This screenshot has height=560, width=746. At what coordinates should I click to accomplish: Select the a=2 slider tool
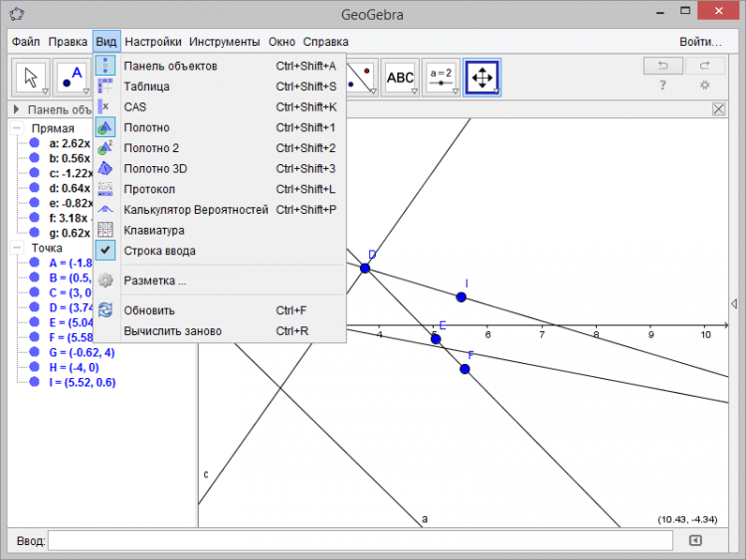pos(441,77)
